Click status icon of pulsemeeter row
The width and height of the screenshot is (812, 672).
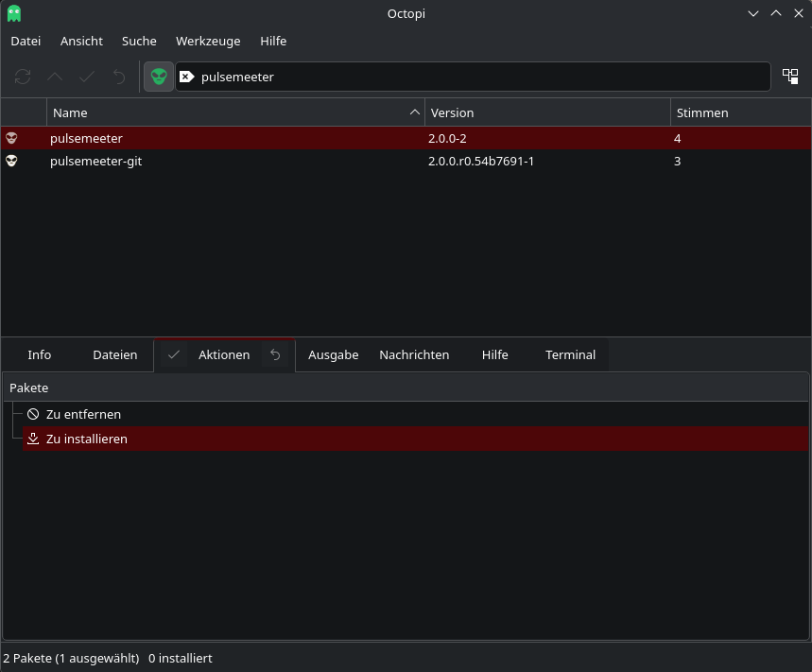coord(11,138)
